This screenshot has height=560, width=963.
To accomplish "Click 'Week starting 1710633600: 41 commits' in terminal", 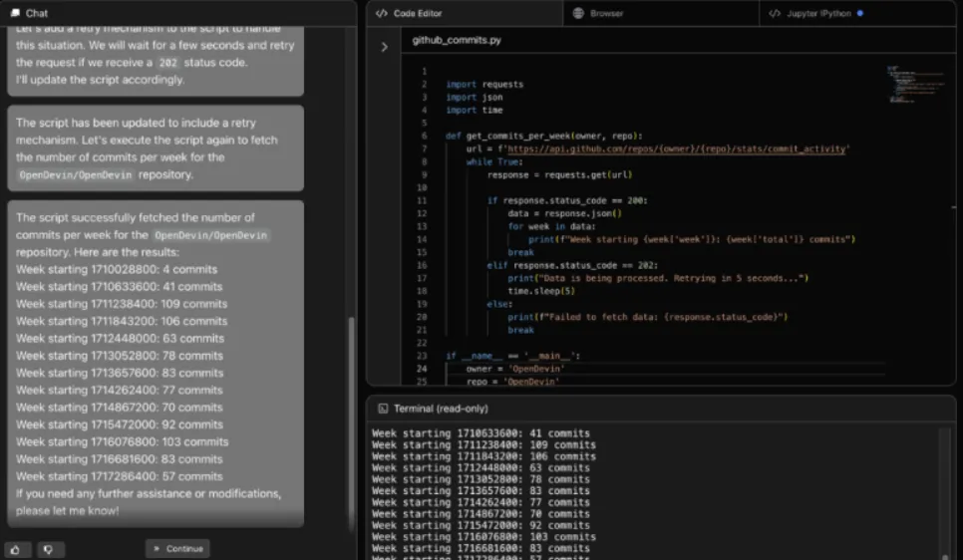I will 481,432.
